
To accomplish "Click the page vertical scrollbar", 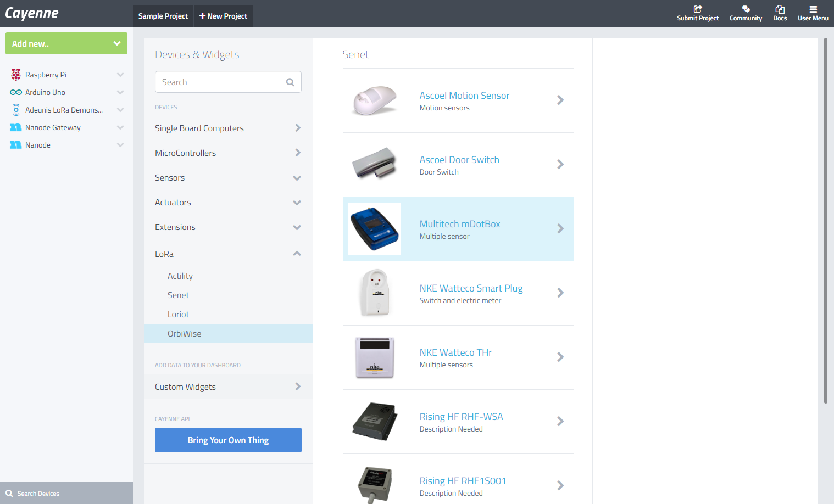I will tap(825, 221).
